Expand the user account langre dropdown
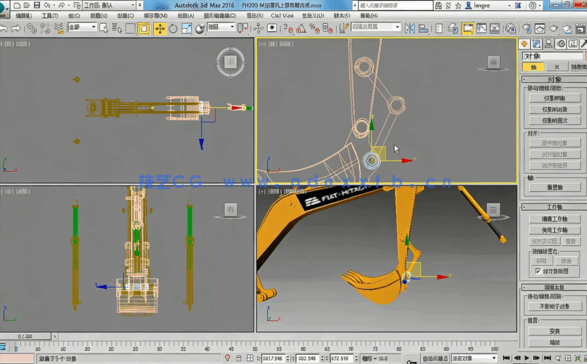587x364 pixels. point(509,5)
